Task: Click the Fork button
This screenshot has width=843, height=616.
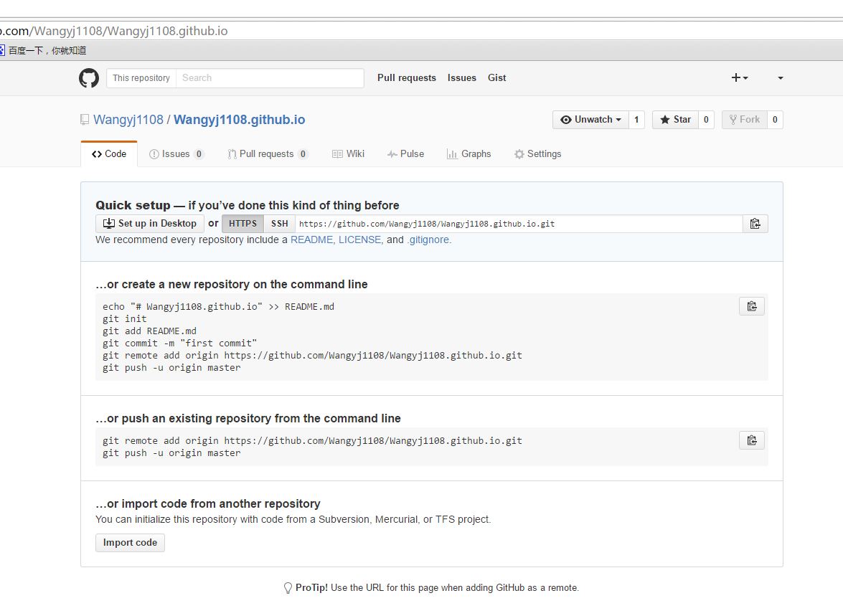Action: [744, 119]
